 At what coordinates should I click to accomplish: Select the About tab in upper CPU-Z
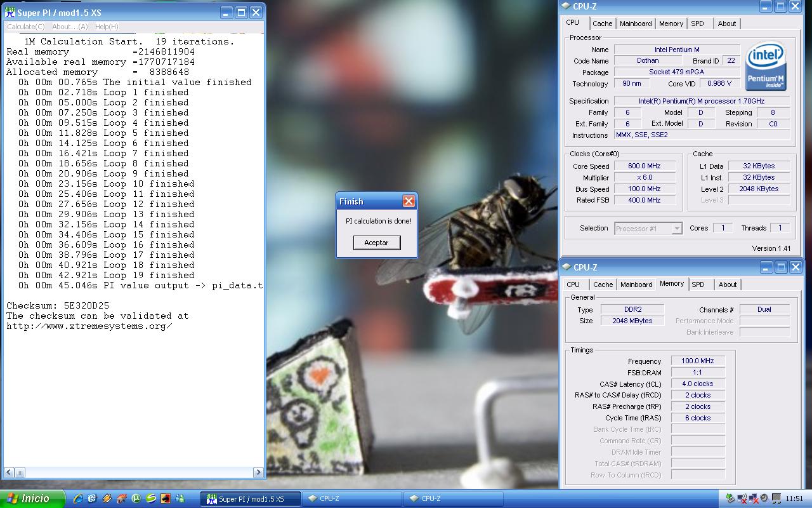(x=727, y=23)
